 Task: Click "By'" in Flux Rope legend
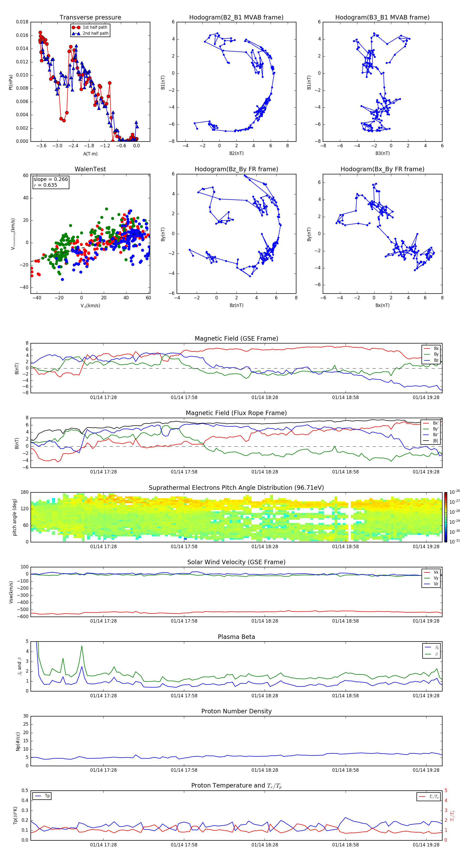[x=436, y=429]
